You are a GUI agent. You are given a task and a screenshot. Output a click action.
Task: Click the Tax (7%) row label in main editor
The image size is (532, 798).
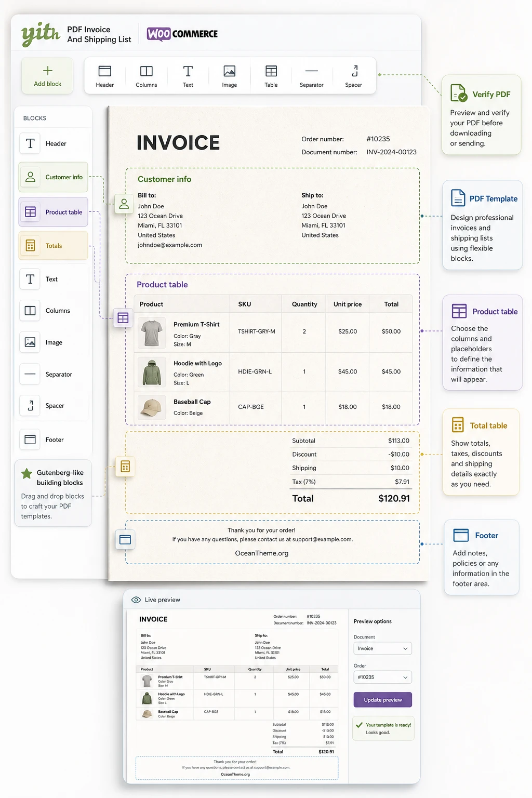(304, 482)
